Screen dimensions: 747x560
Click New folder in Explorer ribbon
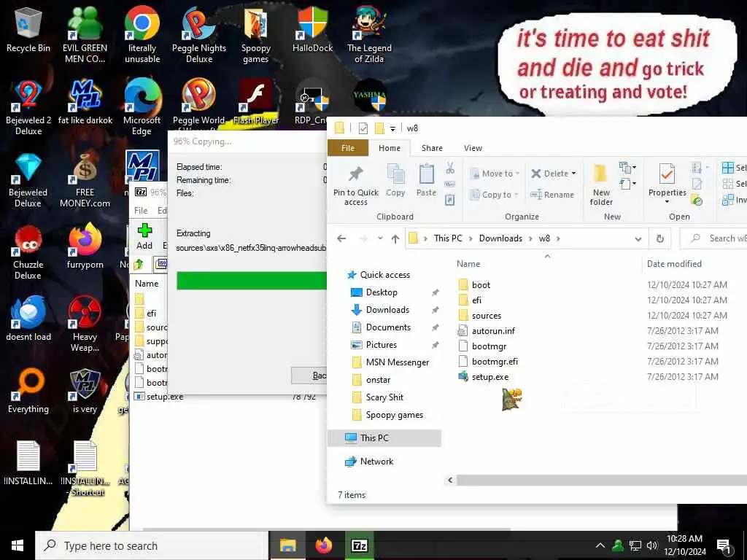tap(601, 185)
